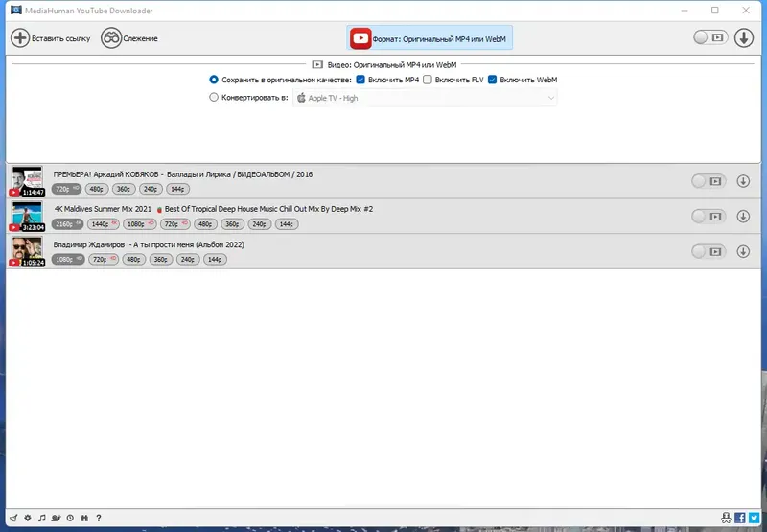Choose 480p quality for Maldives video
Screen dimensions: 767x532
coord(205,224)
